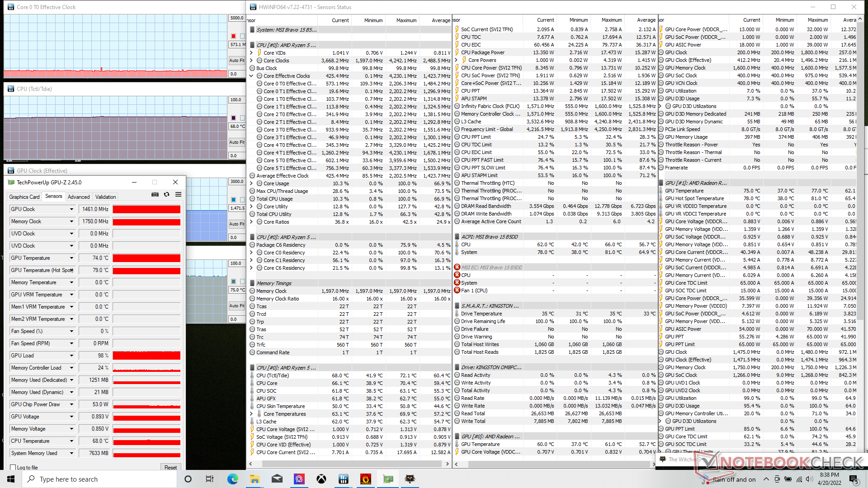
Task: Enable the Log to file checkbox
Action: [13, 467]
